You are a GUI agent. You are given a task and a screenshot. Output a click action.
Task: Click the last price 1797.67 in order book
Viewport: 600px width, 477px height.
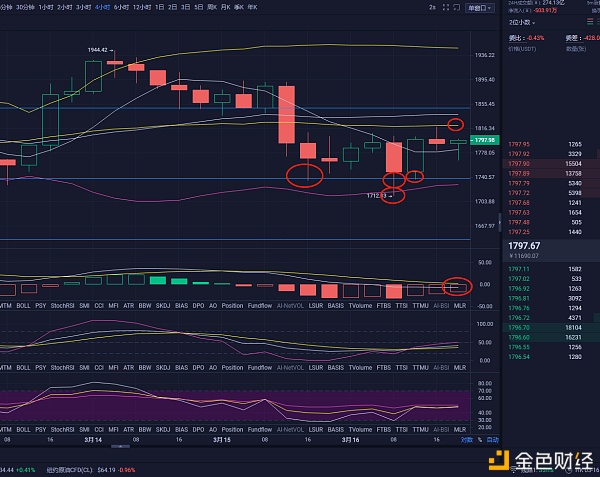pos(524,246)
